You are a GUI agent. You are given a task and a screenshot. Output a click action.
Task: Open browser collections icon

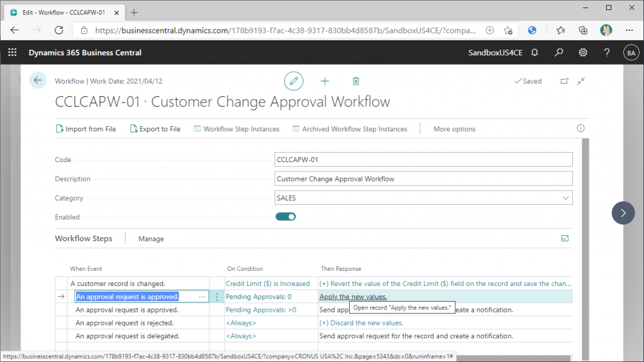coord(583,30)
